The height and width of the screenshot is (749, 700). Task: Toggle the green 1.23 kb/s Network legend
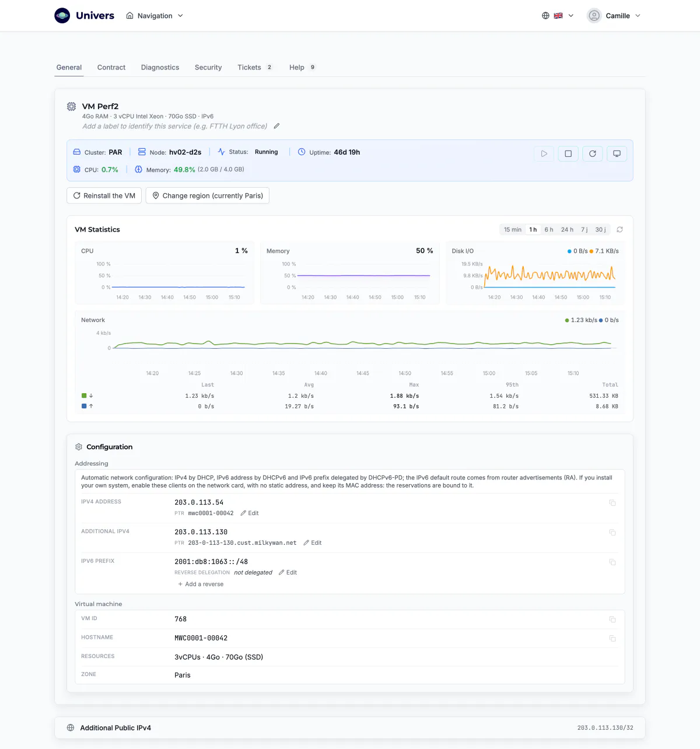[581, 320]
